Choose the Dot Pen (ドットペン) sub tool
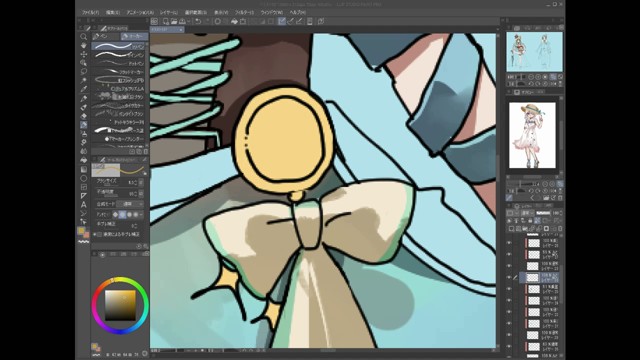The width and height of the screenshot is (640, 360). (x=118, y=63)
